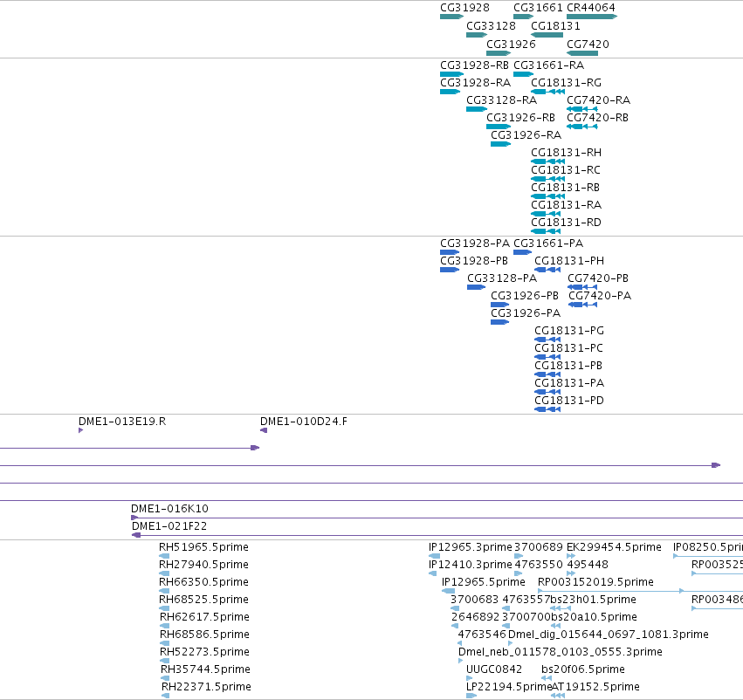Open protein CG31926-PA

[x=500, y=323]
